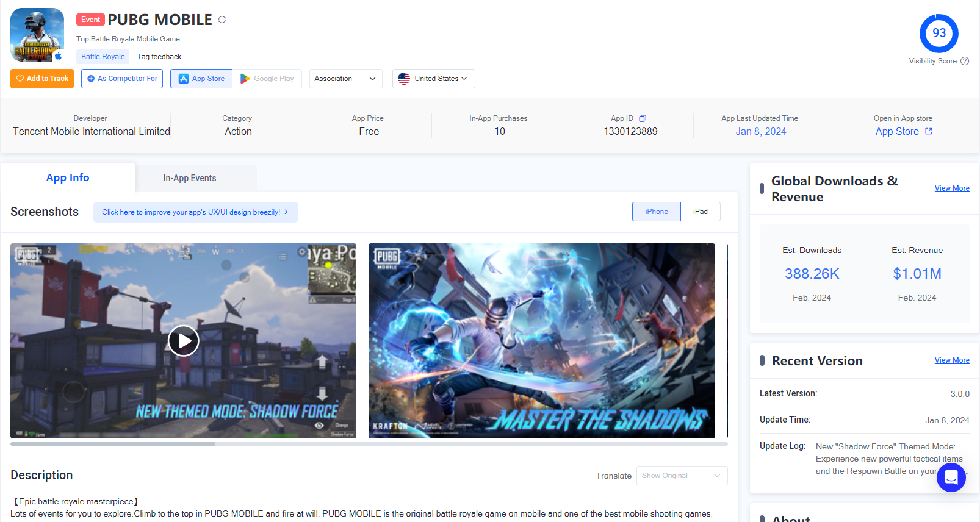Click the refresh icon beside PUBG MOBILE title

222,20
